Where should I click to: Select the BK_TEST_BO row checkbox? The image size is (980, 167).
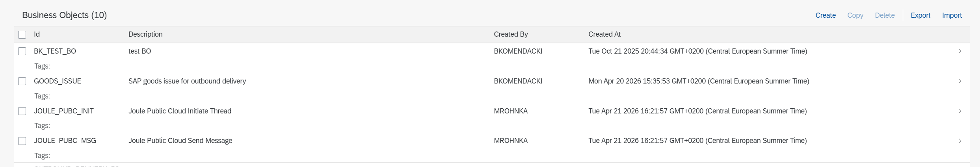22,51
